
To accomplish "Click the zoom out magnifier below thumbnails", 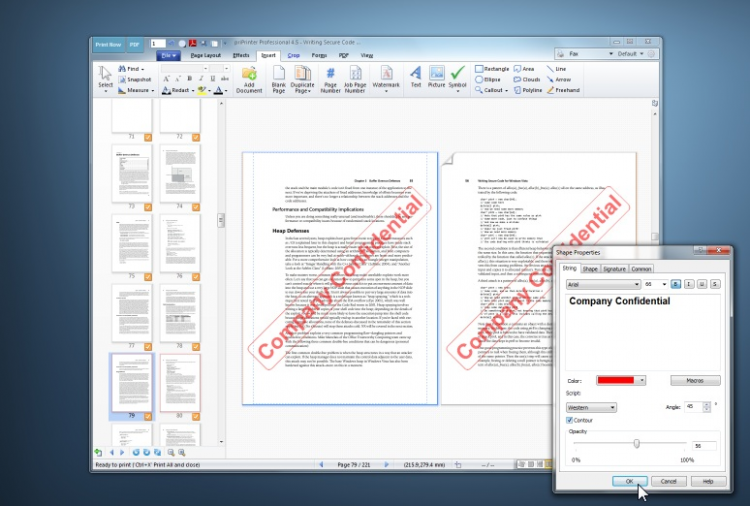I will (171, 452).
